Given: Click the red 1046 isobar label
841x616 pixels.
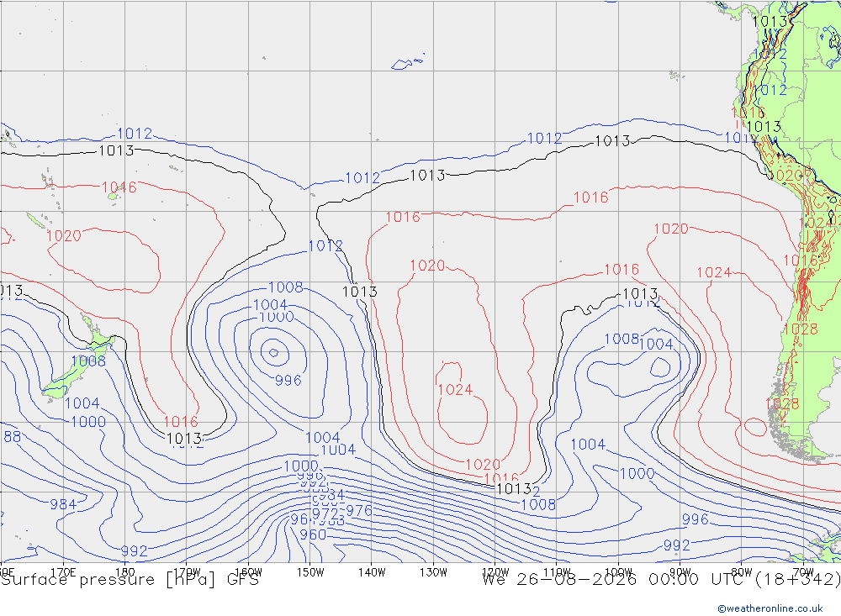Looking at the screenshot, I should click(119, 187).
